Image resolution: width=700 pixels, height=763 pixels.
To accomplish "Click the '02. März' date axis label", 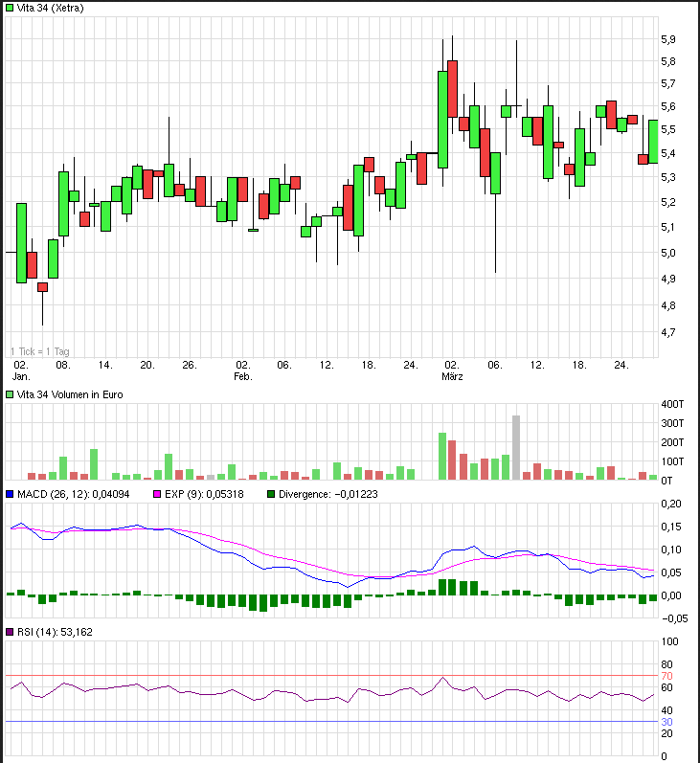I will [x=452, y=370].
